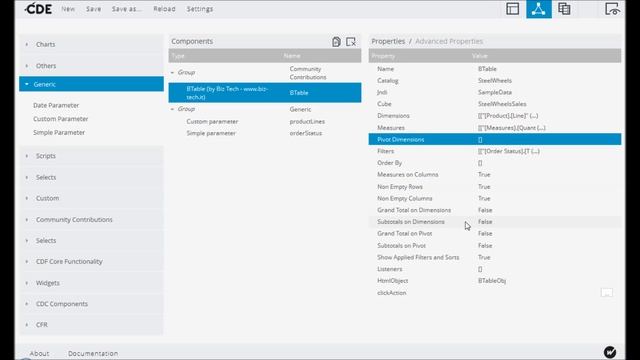Select the Properties tab
The width and height of the screenshot is (640, 360).
click(388, 41)
